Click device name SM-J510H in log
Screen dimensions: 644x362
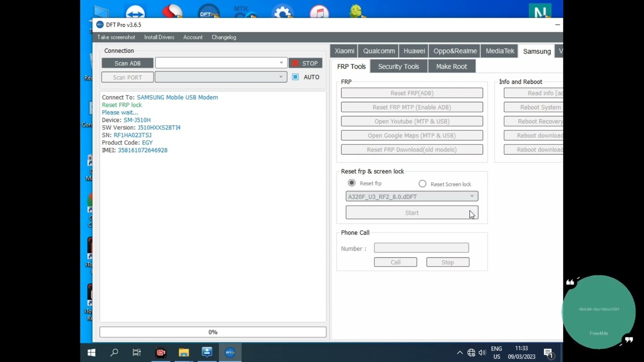[x=137, y=120]
